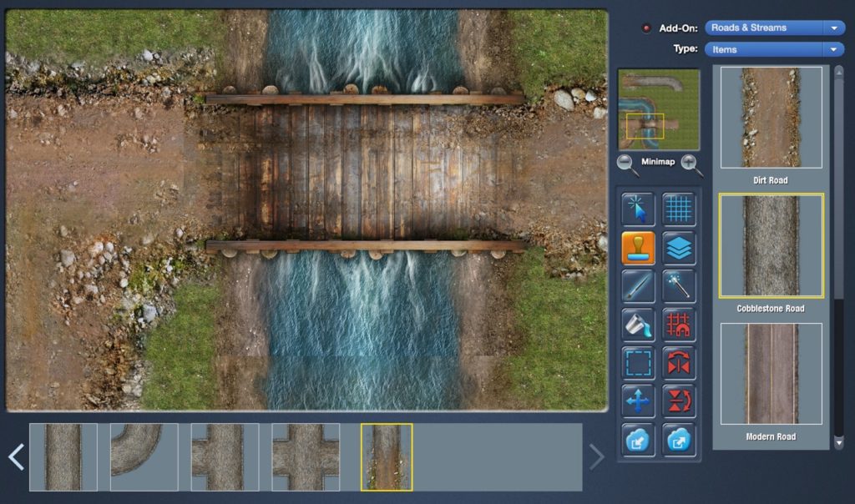Toggle the red snap grid tool
This screenshot has height=504, width=855.
point(679,325)
